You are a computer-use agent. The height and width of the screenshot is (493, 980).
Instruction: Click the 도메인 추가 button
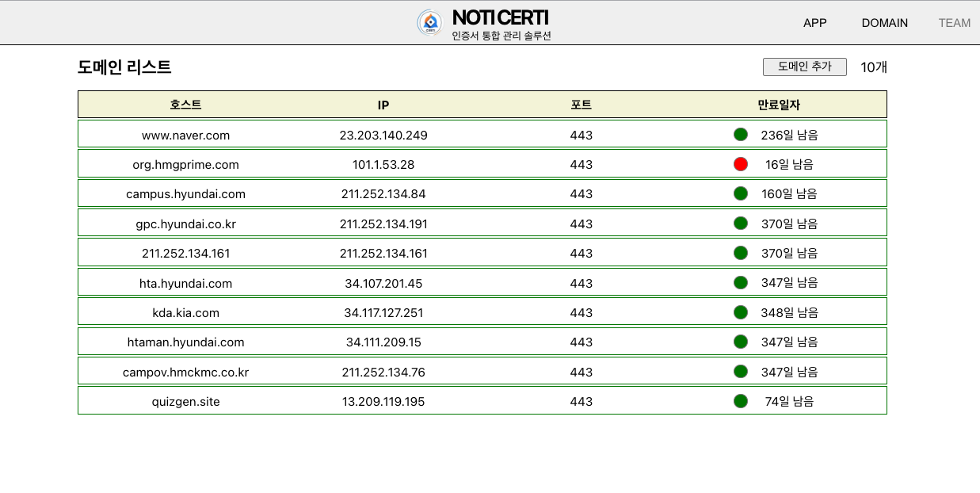point(804,67)
